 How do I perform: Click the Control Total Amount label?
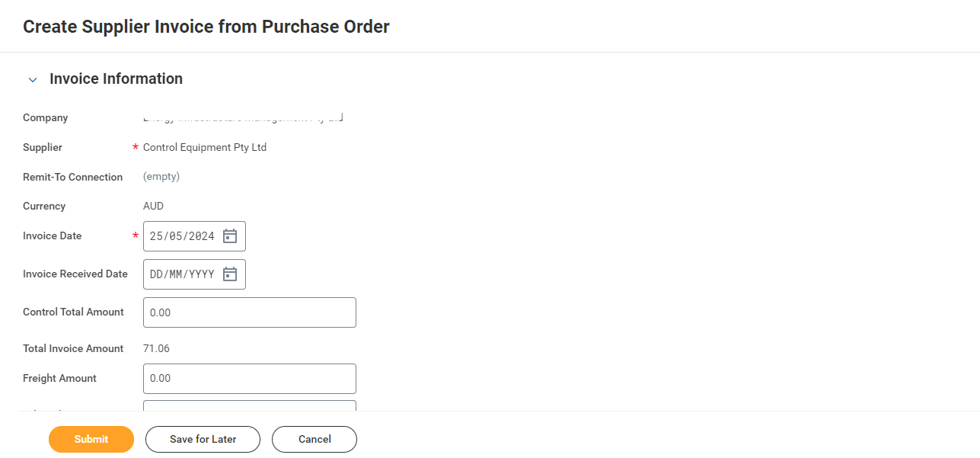coord(73,312)
